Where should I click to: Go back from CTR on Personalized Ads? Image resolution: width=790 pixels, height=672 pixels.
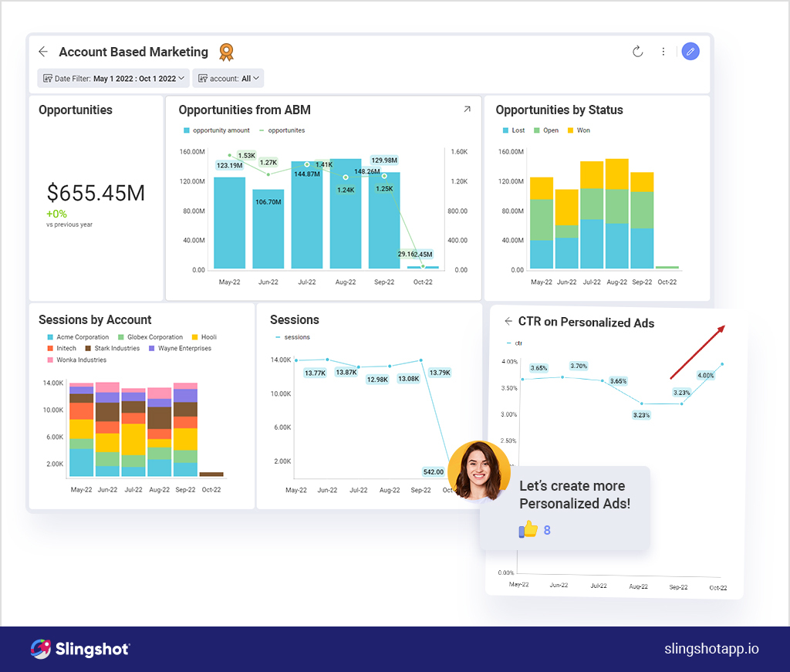[508, 322]
